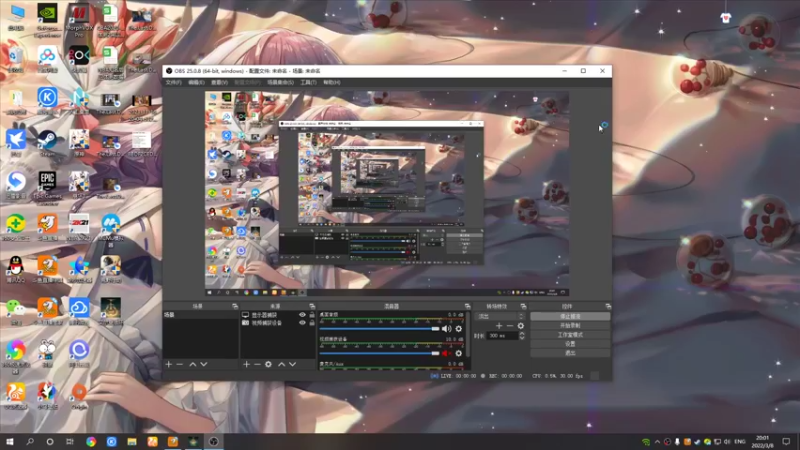
Task: Move selected source up in Sources panel
Action: [281, 364]
